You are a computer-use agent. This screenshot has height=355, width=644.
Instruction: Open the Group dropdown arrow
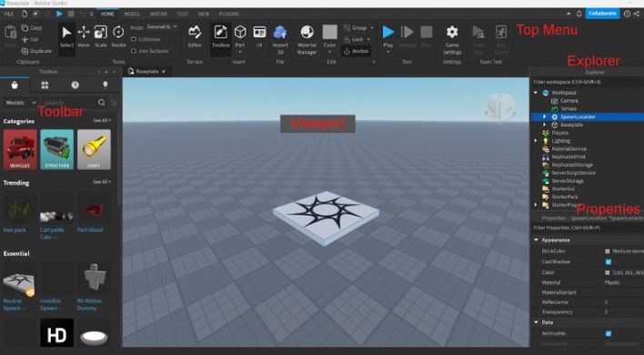click(372, 28)
